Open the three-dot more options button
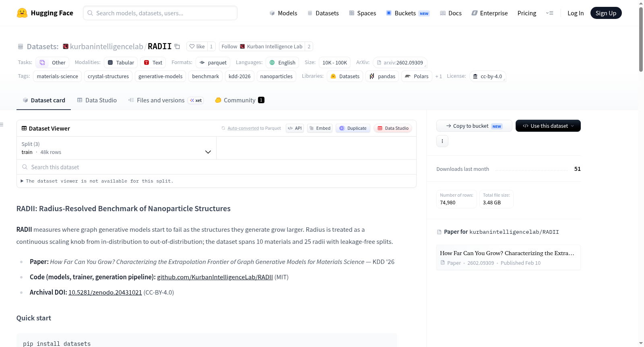This screenshot has height=347, width=644. tap(442, 141)
